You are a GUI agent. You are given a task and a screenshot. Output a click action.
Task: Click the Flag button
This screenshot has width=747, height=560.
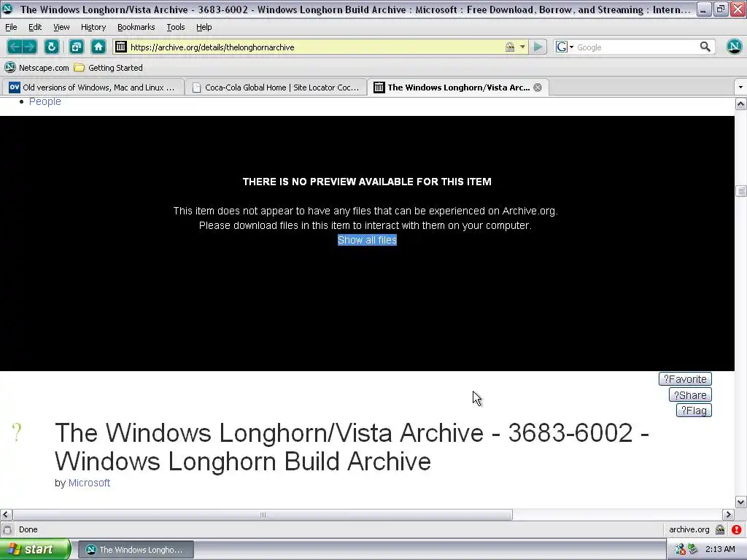click(694, 411)
